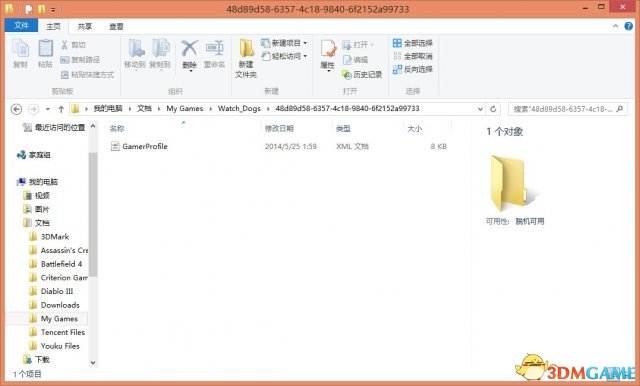640x386 pixels.
Task: Click 文档 in the address bar
Action: pyautogui.click(x=144, y=109)
